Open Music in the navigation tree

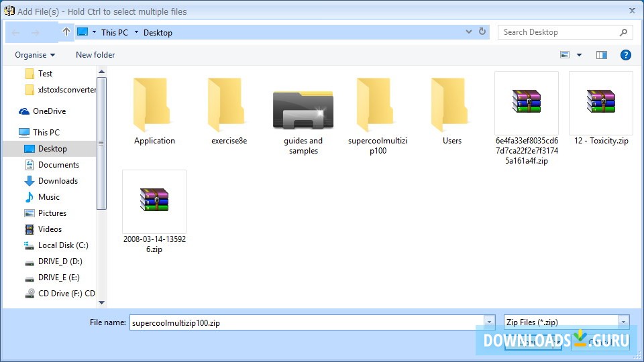(x=42, y=197)
